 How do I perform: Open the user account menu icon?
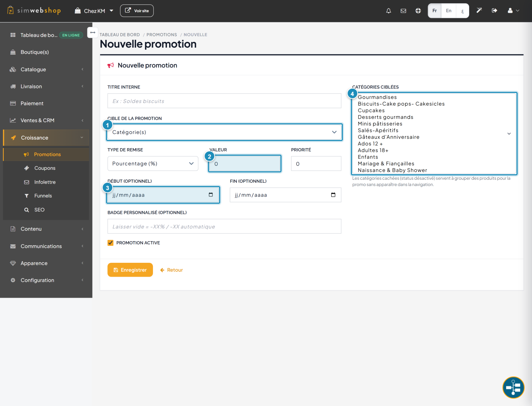[x=513, y=11]
